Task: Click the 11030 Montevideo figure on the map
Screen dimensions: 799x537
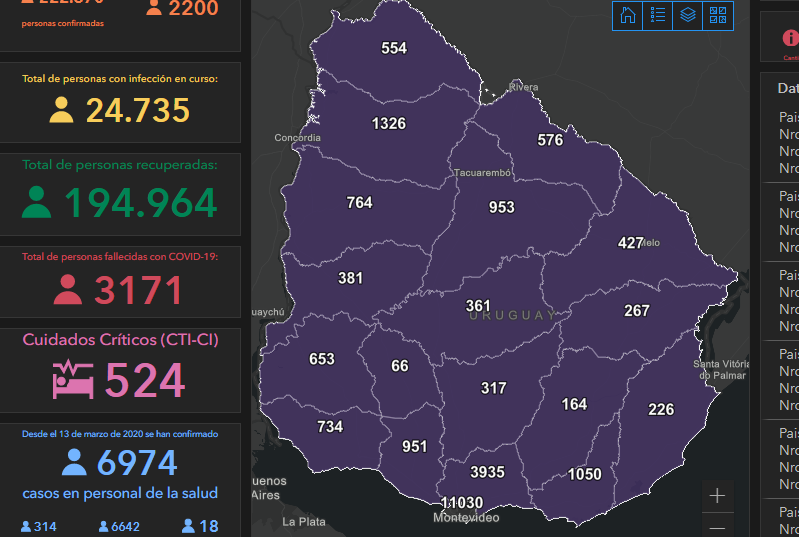Action: [x=462, y=503]
